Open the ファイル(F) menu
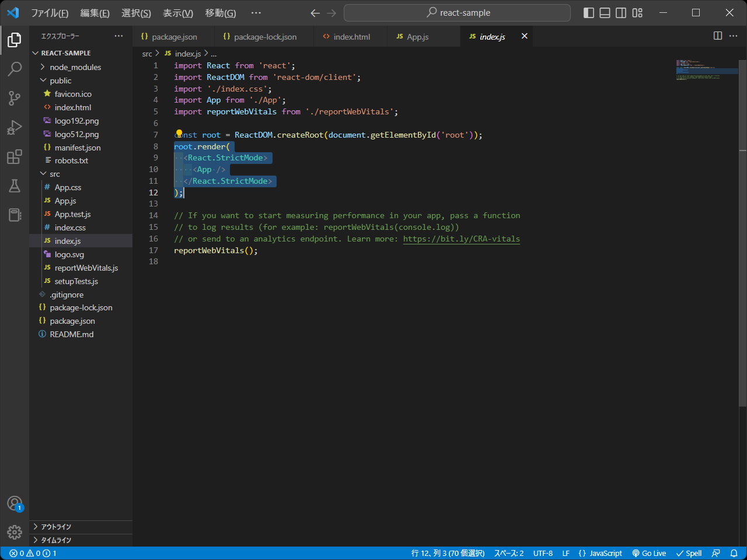The image size is (747, 560). 50,13
